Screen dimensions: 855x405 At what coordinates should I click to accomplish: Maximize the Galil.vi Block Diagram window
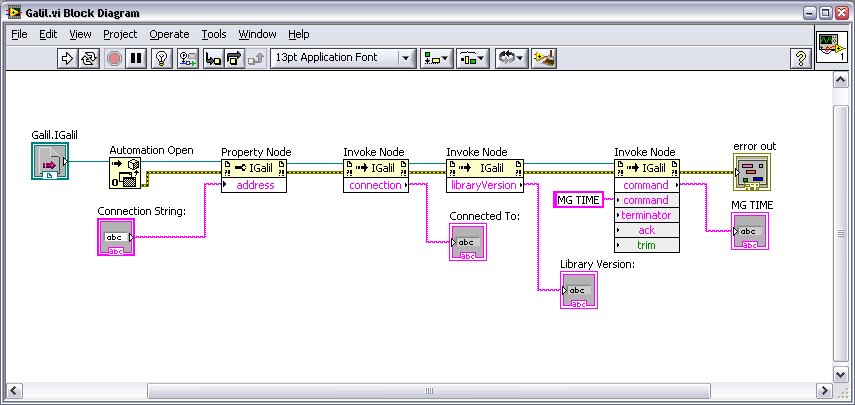(826, 13)
